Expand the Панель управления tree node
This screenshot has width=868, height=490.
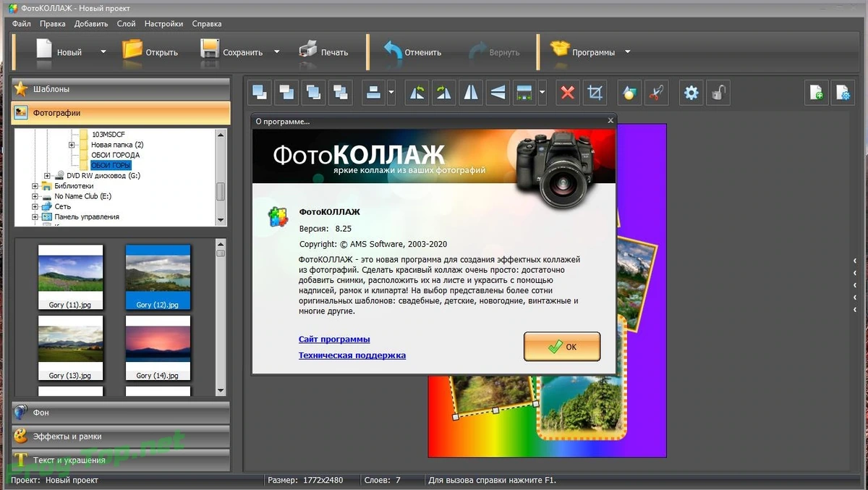[x=35, y=216]
